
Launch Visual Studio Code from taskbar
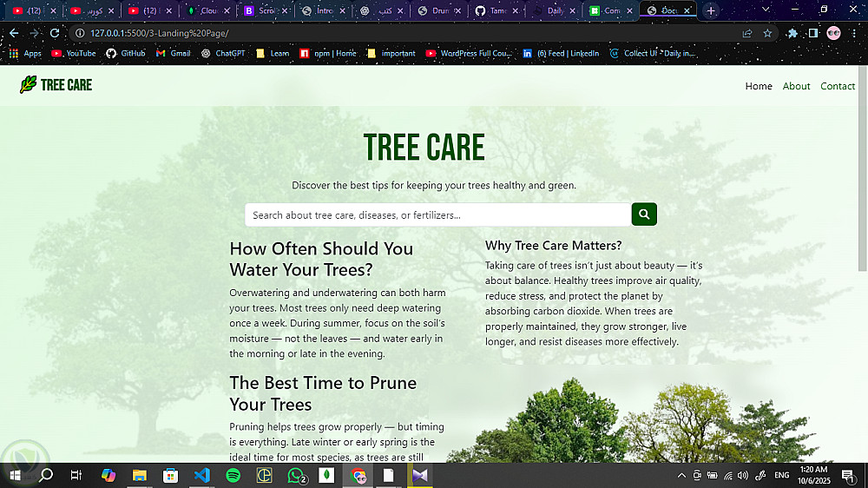(x=202, y=475)
